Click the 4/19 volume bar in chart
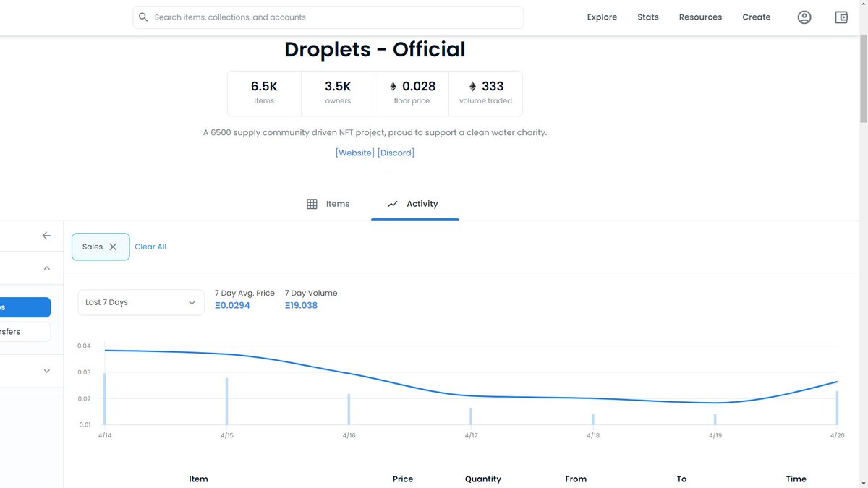 pyautogui.click(x=715, y=419)
